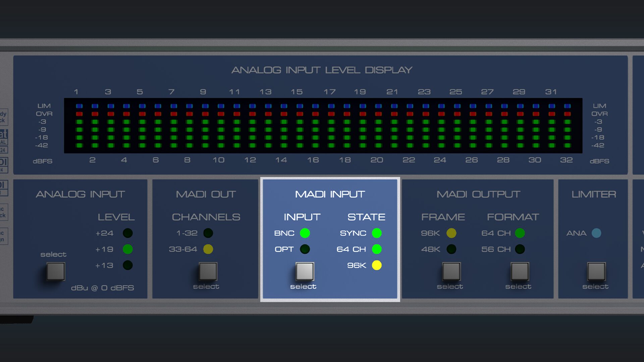Click the ANALOG INPUT LEVEL DISPLAY heading
This screenshot has width=644, height=362.
pos(322,70)
